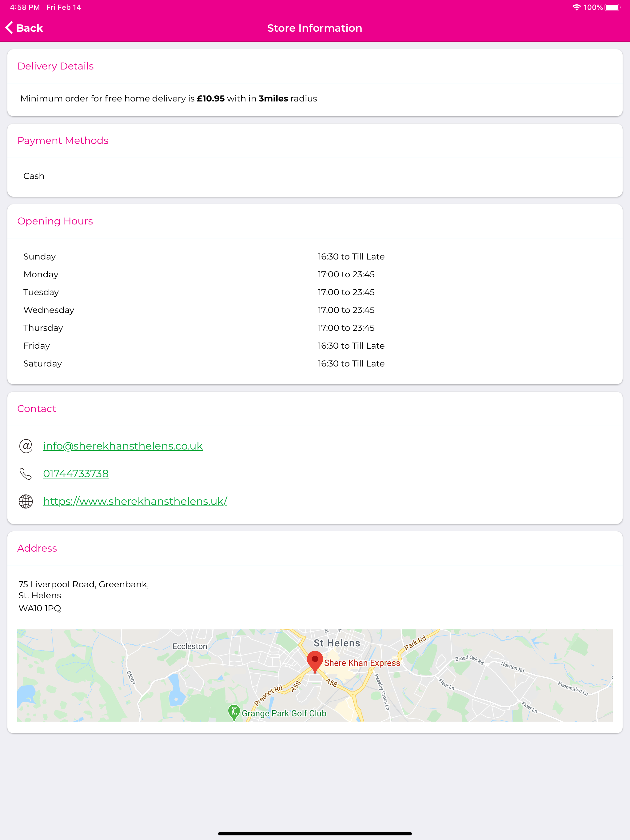This screenshot has width=630, height=840.
Task: Tap the battery indicator icon
Action: point(612,8)
